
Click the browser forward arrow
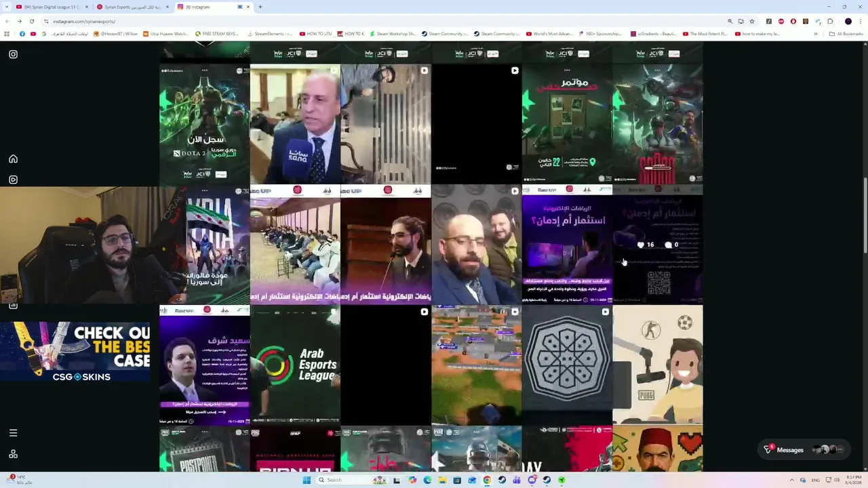[20, 21]
